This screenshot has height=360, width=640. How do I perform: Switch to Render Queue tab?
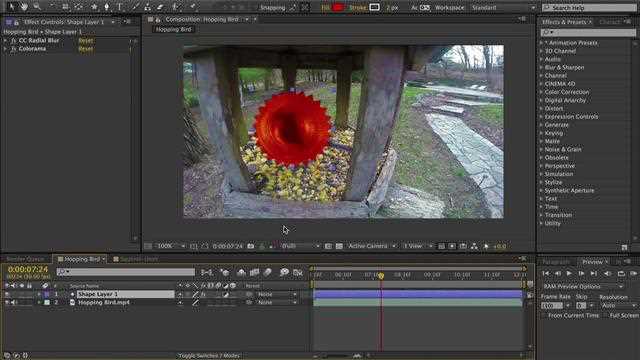click(x=25, y=259)
